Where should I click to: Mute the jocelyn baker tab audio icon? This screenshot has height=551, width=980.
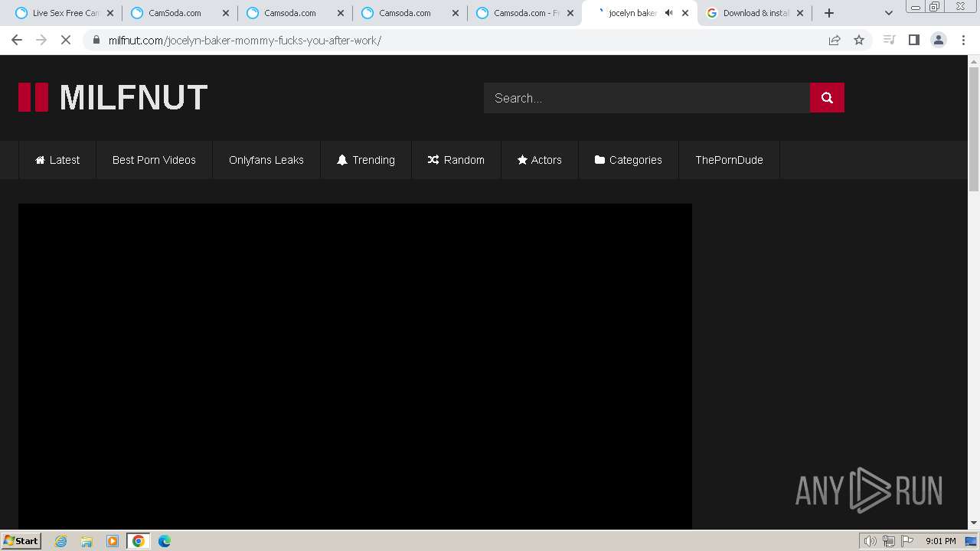click(x=668, y=13)
